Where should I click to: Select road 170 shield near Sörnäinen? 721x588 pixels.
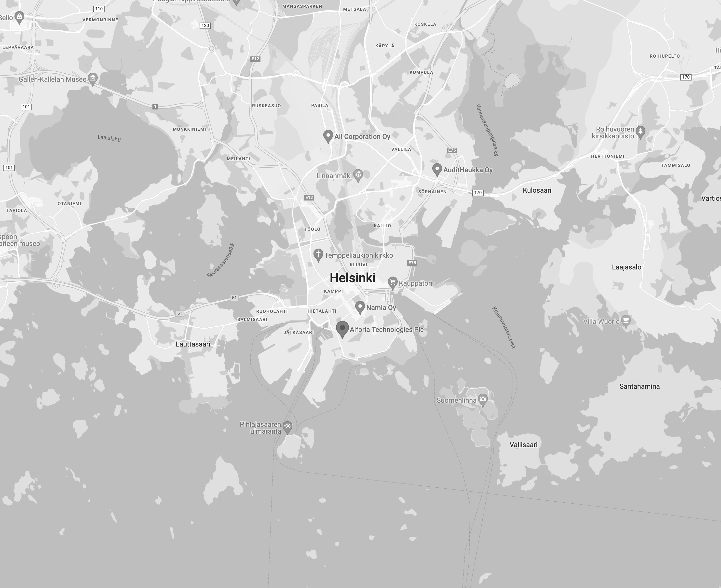[478, 193]
